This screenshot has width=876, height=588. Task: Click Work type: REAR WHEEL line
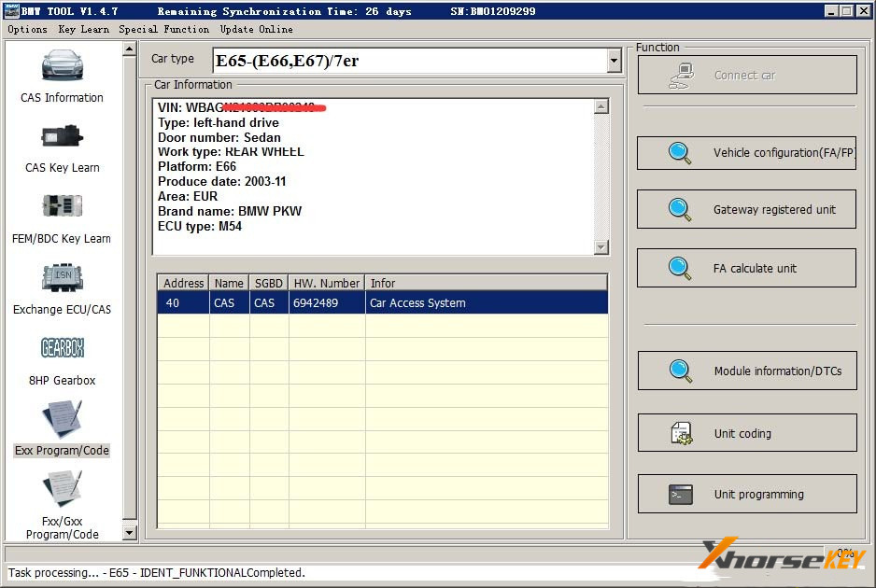(231, 152)
